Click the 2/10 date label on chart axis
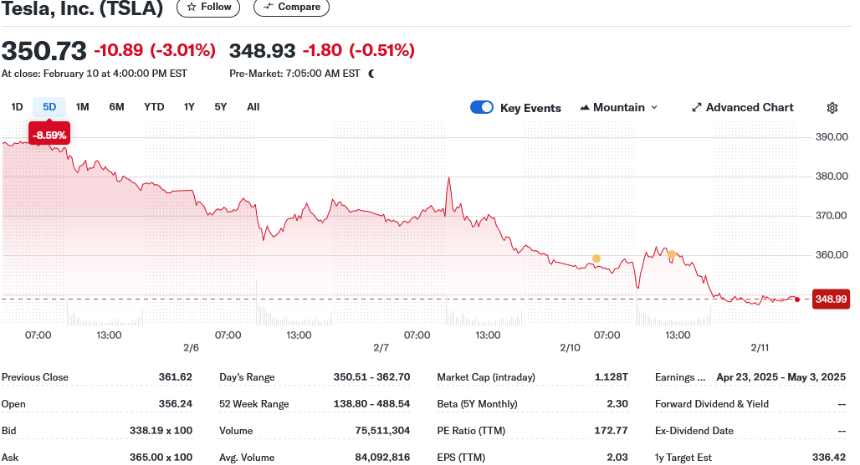Viewport: 860px width, 465px height. coord(570,348)
